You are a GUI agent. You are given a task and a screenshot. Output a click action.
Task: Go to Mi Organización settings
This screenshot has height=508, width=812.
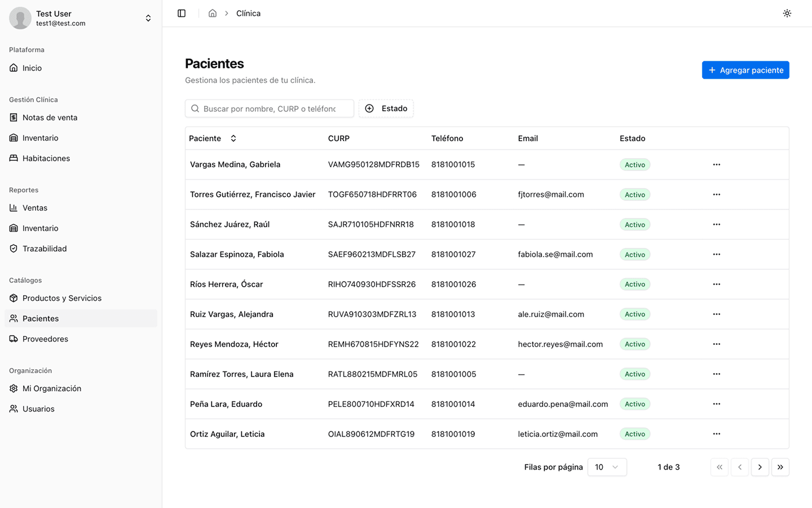[52, 389]
